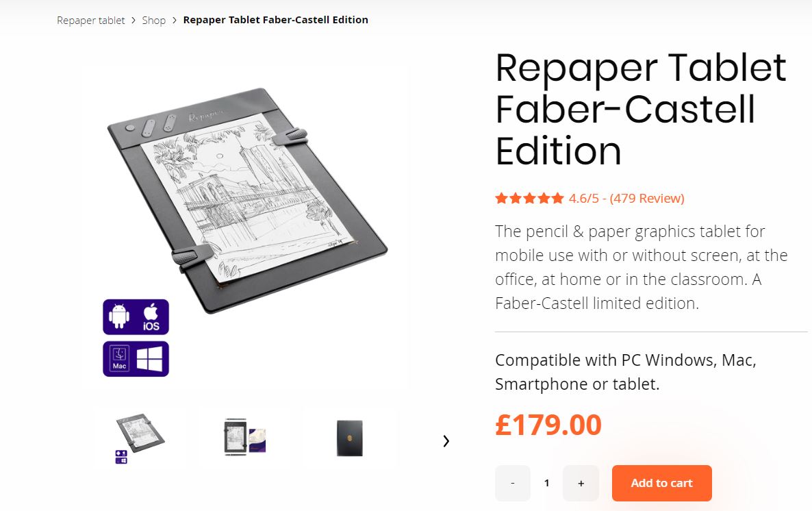Open the Repaper tablet breadcrumb link
812x511 pixels.
pos(90,21)
